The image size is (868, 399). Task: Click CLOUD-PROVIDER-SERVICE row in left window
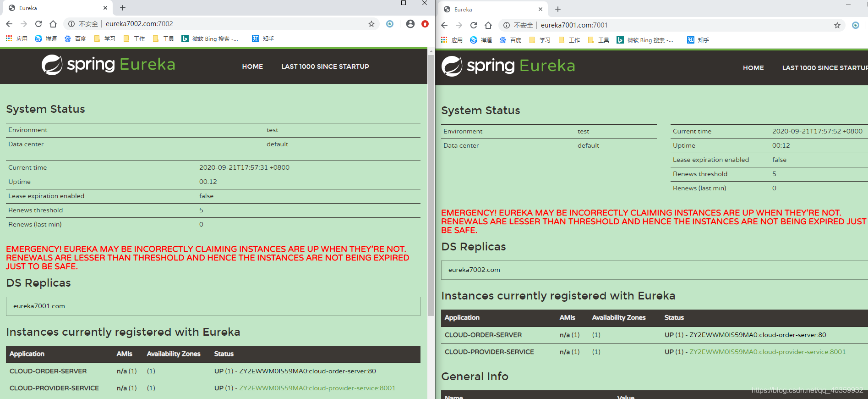pyautogui.click(x=213, y=388)
